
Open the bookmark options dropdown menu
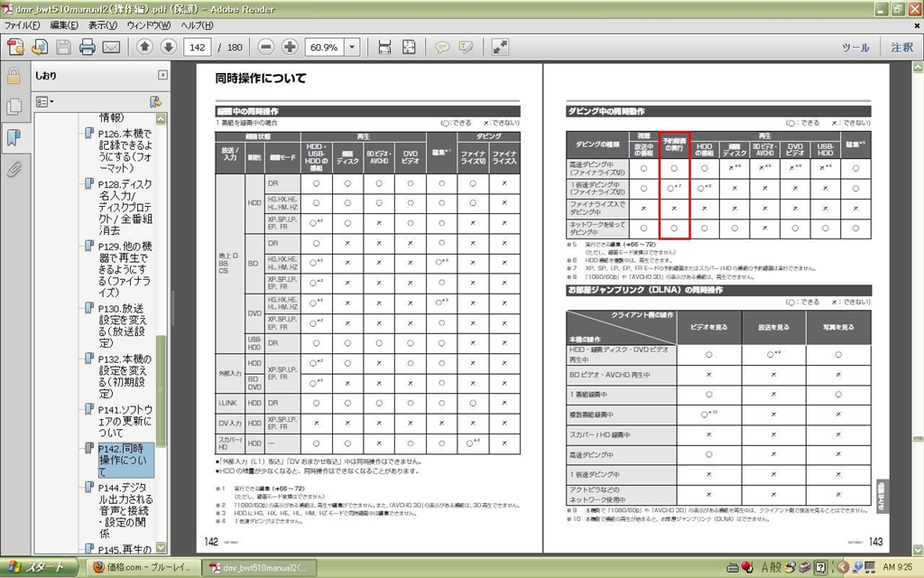45,101
